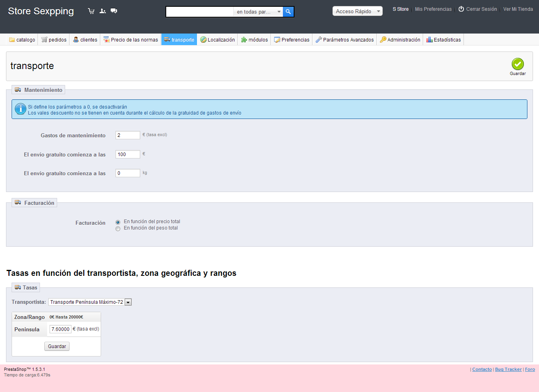Image resolution: width=539 pixels, height=392 pixels.
Task: Click Cerrar Sesión link
Action: pyautogui.click(x=481, y=9)
